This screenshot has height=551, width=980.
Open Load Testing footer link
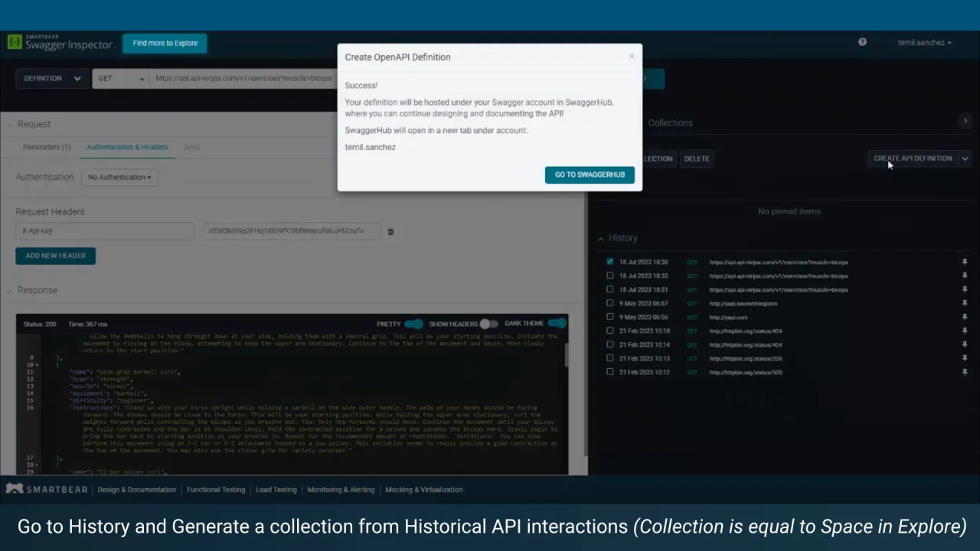(x=276, y=490)
